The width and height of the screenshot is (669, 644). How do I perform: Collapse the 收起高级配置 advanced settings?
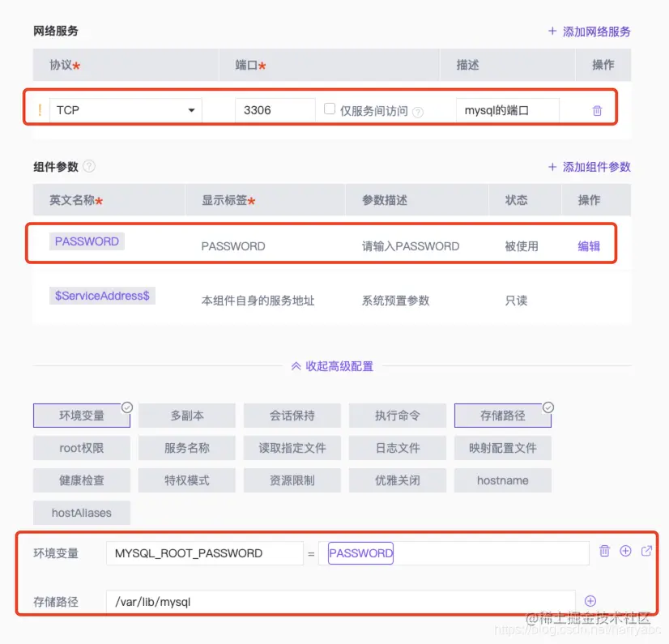[x=334, y=366]
